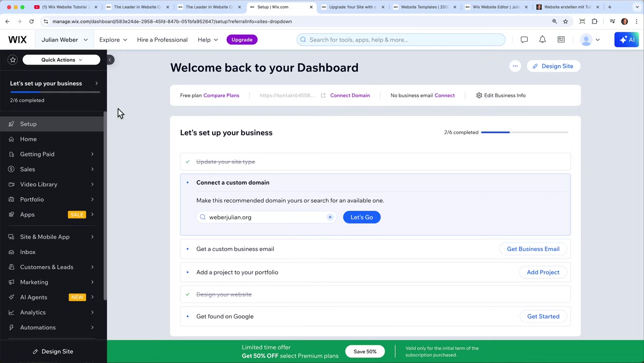
Task: Switch to Upgrade Your Site tab
Action: tap(353, 7)
